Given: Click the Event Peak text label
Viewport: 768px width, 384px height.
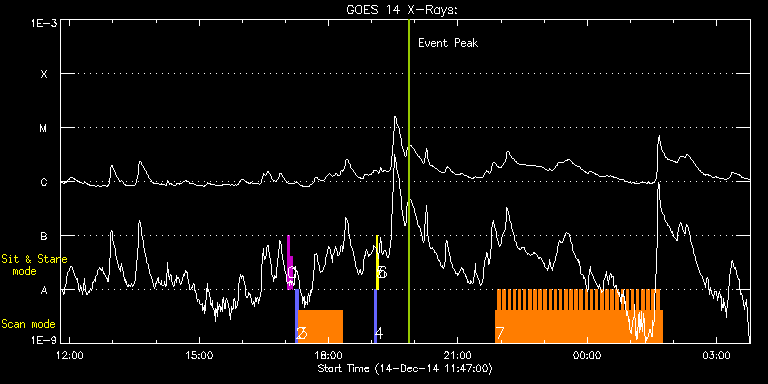Looking at the screenshot, I should pos(448,43).
